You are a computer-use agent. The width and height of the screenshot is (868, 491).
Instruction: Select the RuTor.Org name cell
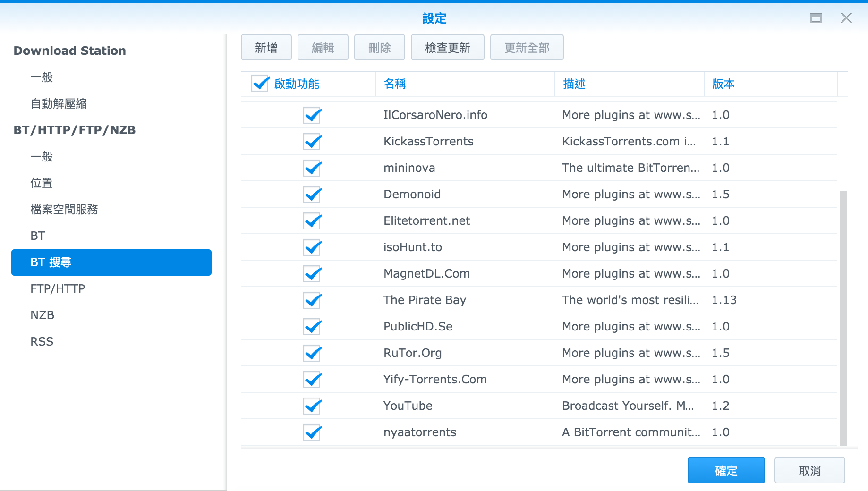pos(412,353)
